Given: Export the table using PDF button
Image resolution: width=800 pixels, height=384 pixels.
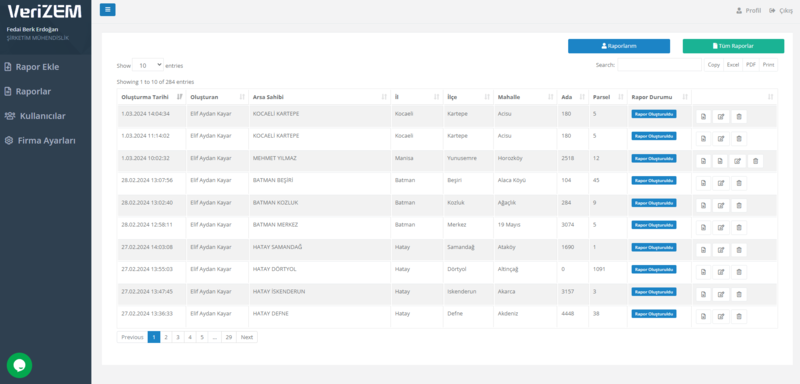Looking at the screenshot, I should (751, 65).
